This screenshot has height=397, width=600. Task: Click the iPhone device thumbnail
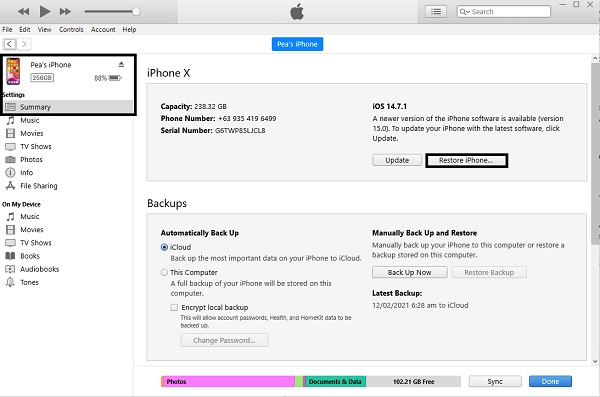13,71
